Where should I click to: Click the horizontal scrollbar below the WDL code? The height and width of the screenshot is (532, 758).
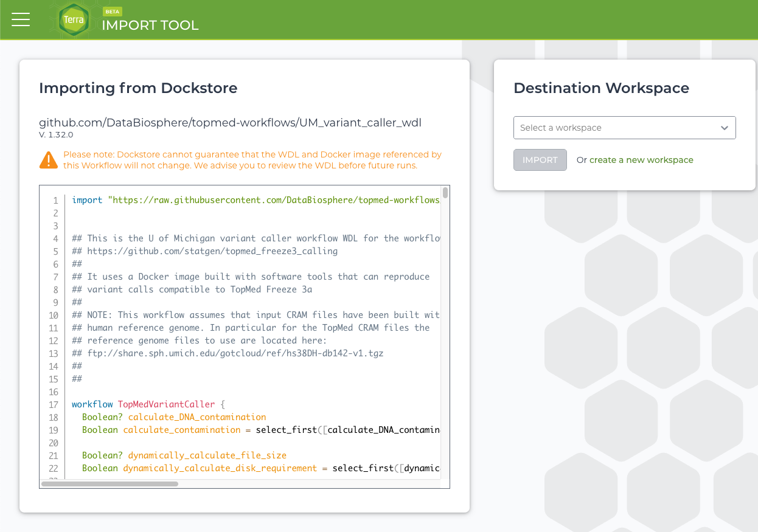pyautogui.click(x=110, y=484)
